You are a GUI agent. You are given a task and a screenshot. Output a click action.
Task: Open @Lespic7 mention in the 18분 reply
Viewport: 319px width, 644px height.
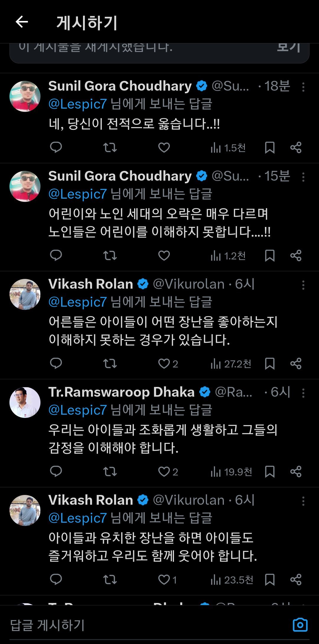(x=77, y=104)
